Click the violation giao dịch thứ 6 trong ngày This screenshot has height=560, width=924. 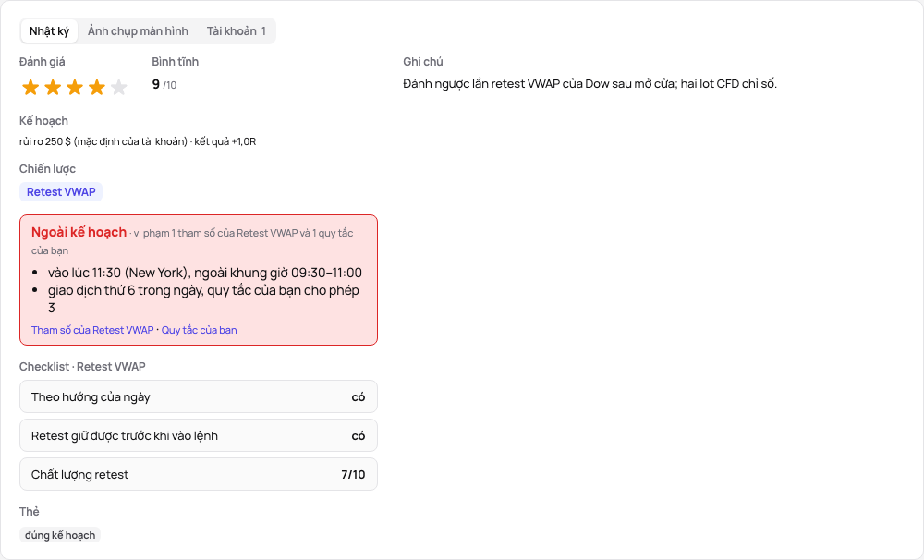[203, 298]
